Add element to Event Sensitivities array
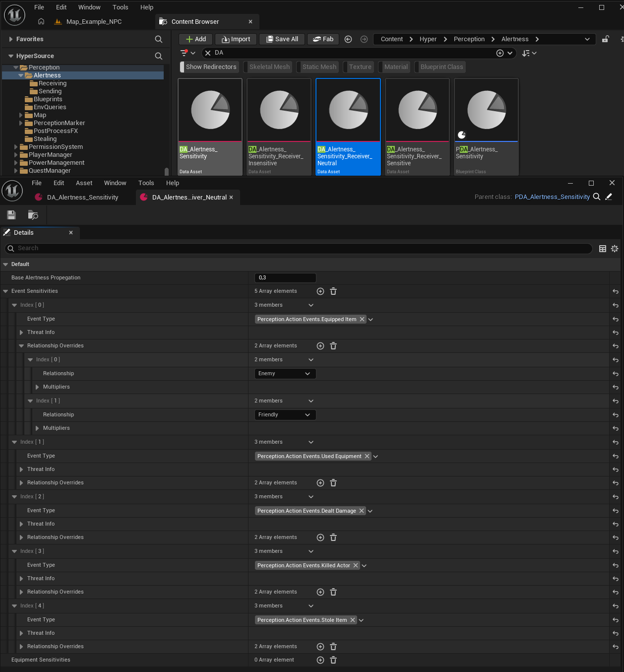The width and height of the screenshot is (624, 672). [x=320, y=291]
